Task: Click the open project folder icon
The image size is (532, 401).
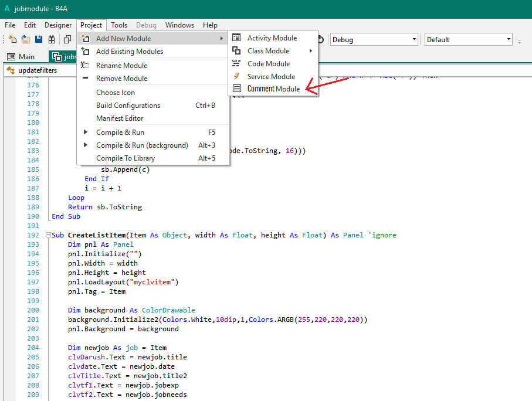Action: tap(26, 39)
